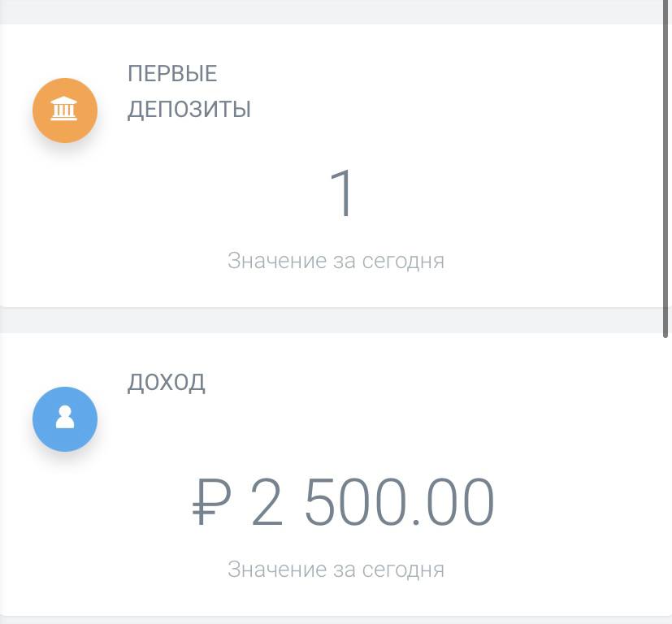672x624 pixels.
Task: Click the ruble currency symbol
Action: coord(212,503)
